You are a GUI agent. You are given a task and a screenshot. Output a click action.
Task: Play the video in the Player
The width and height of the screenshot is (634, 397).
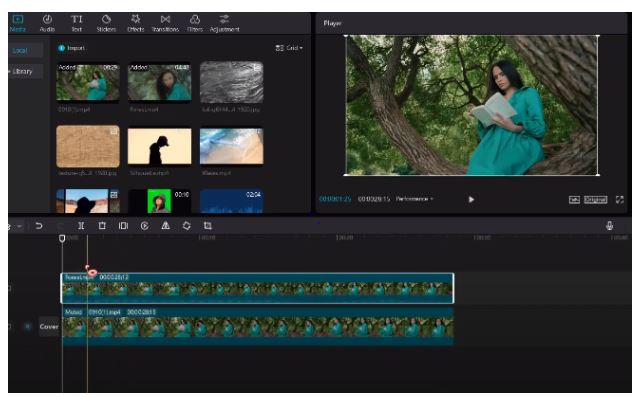pos(471,199)
